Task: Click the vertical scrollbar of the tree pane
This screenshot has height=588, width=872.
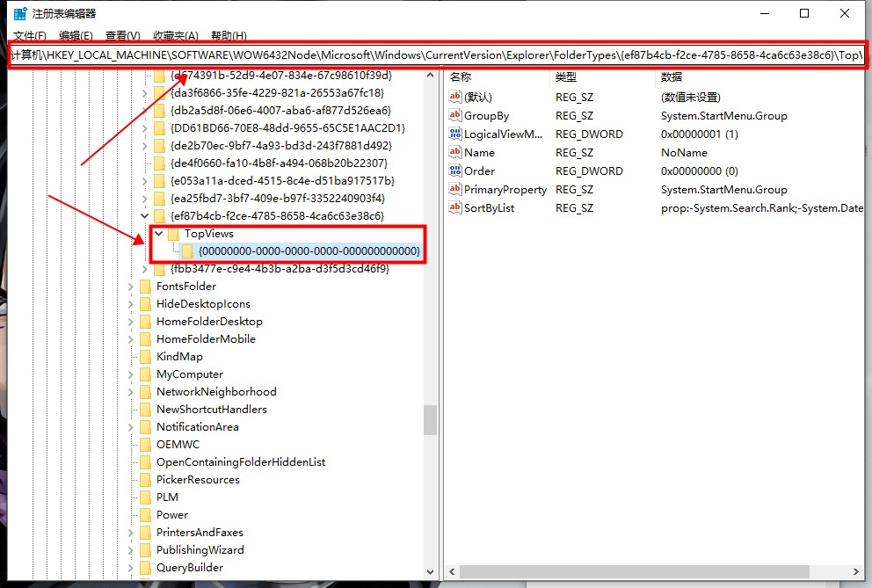Action: (430, 413)
